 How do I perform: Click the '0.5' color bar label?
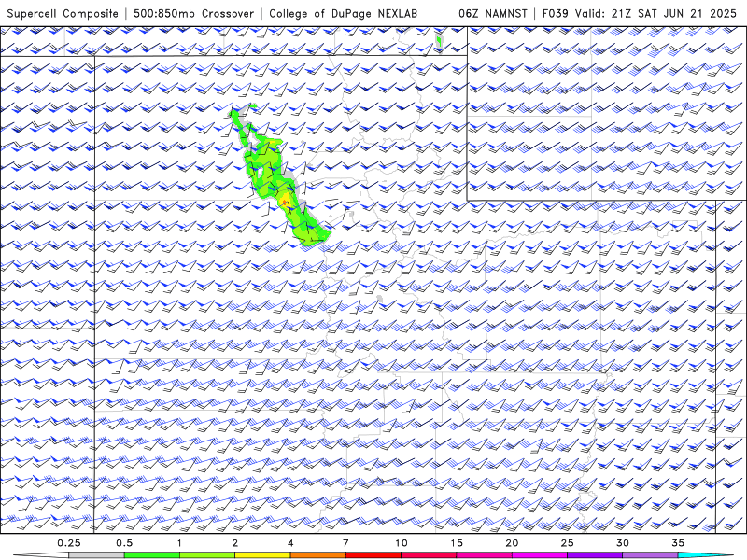[x=124, y=543]
